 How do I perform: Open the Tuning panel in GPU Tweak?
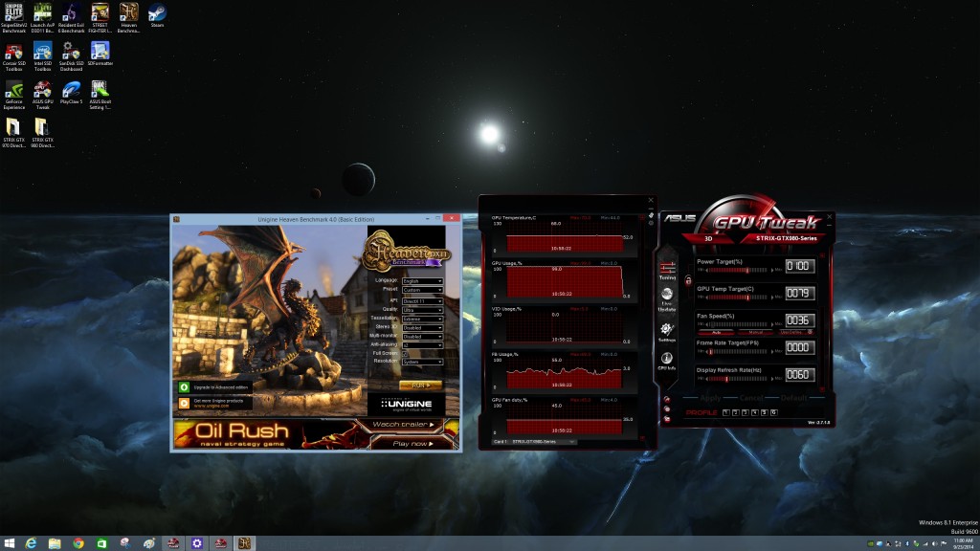coord(667,271)
